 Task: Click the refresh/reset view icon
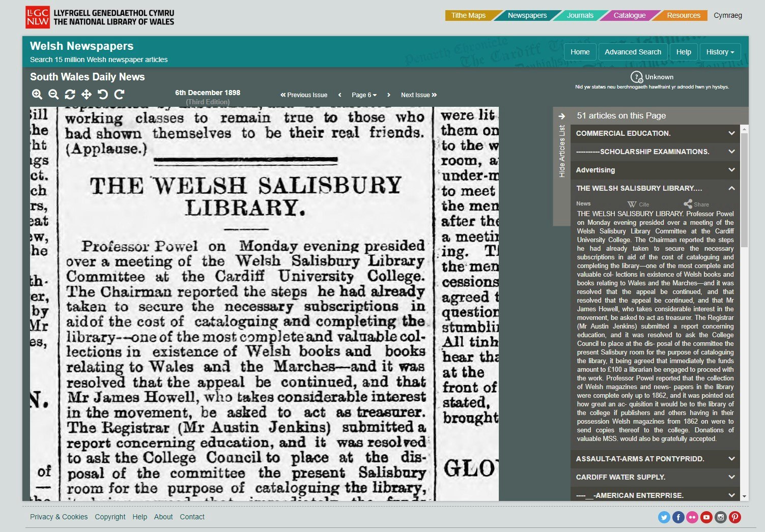click(x=70, y=94)
